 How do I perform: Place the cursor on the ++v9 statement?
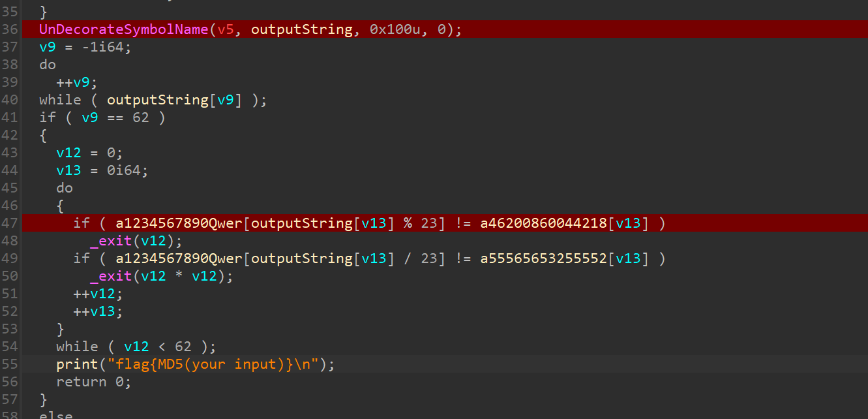76,82
